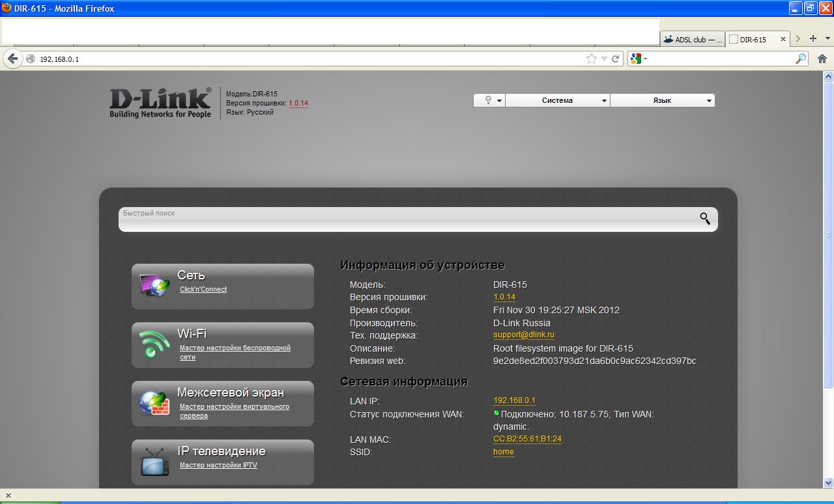Open the light bulb notifications dropdown

coord(489,100)
